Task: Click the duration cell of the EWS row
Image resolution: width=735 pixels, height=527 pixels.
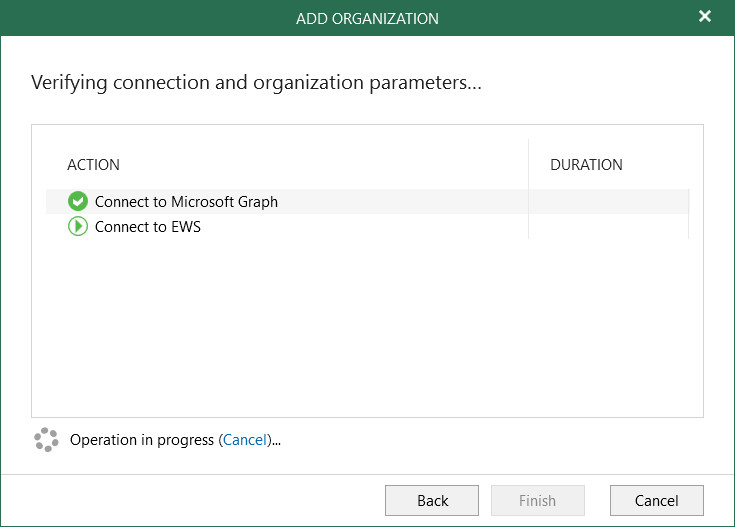Action: coord(608,227)
